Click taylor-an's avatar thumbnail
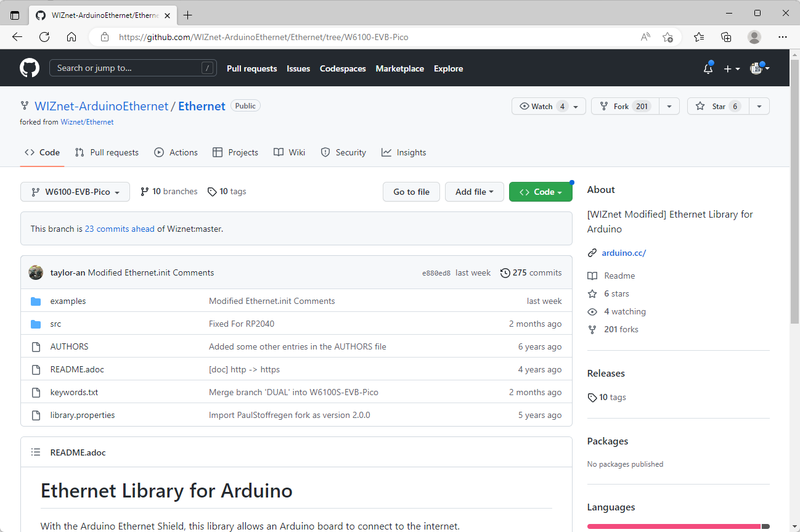800x532 pixels. pyautogui.click(x=36, y=272)
